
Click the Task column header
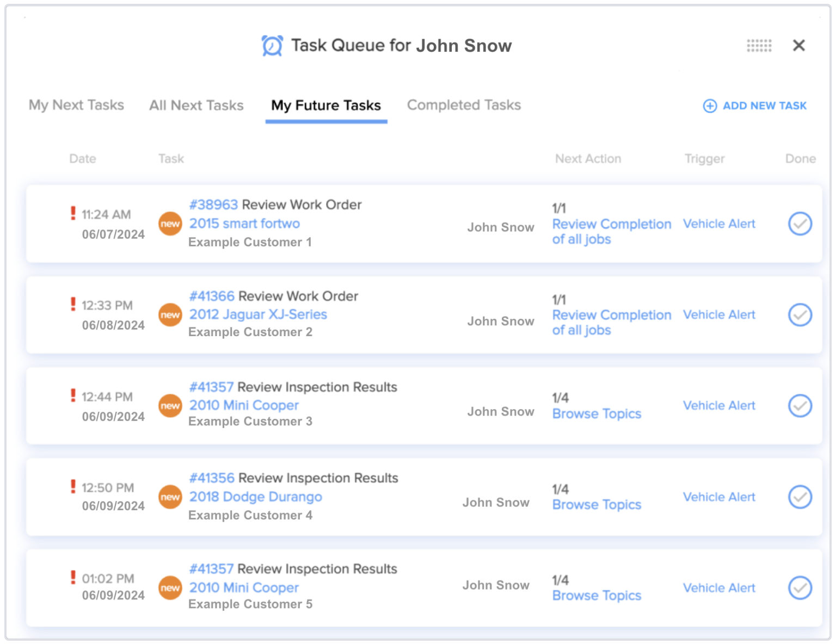pyautogui.click(x=171, y=158)
